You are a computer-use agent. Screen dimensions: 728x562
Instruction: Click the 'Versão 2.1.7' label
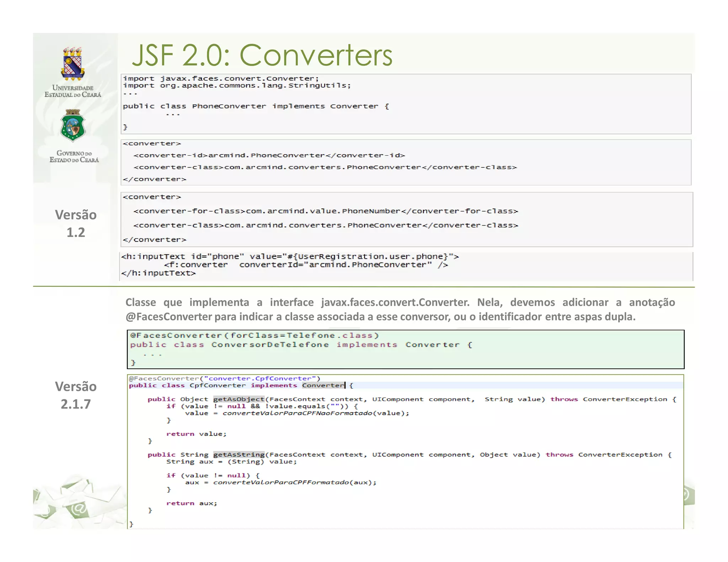click(x=76, y=395)
